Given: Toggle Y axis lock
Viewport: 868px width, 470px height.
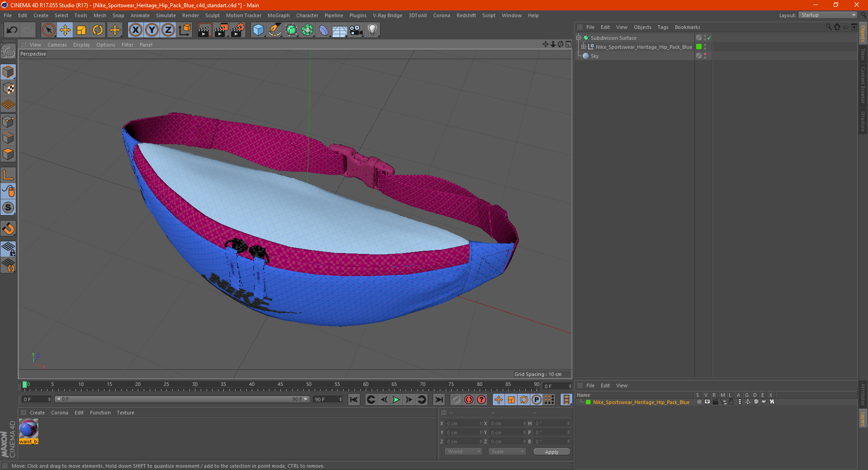Looking at the screenshot, I should [x=152, y=30].
